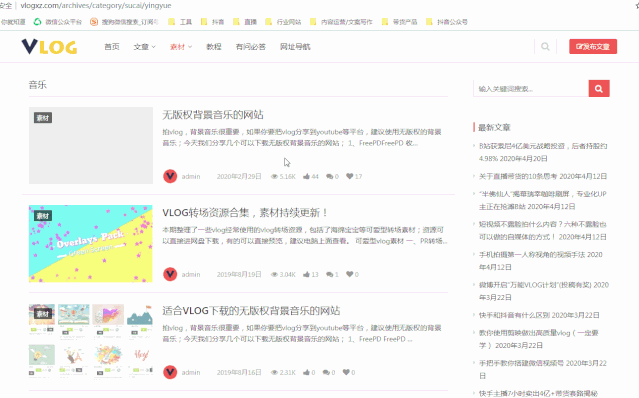Open the 有问必答 nav item

point(251,47)
